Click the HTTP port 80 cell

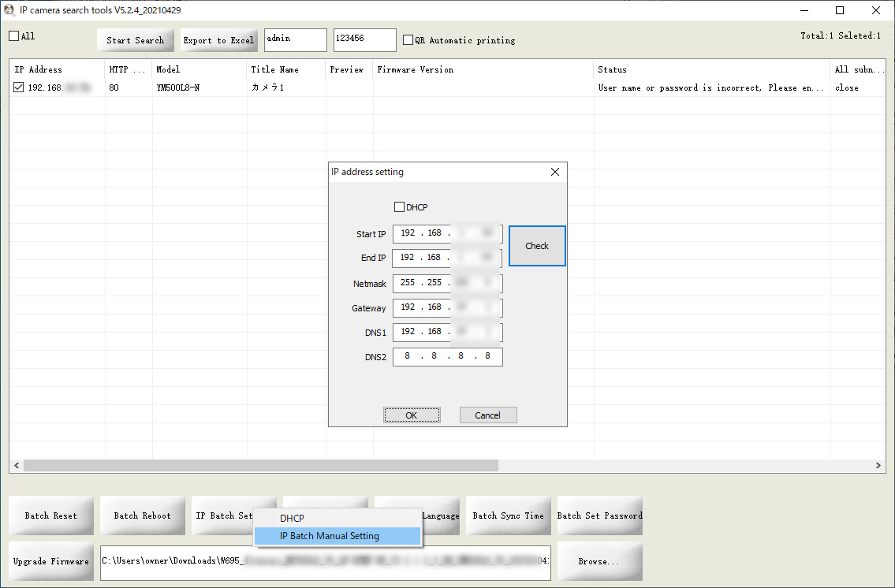(114, 87)
